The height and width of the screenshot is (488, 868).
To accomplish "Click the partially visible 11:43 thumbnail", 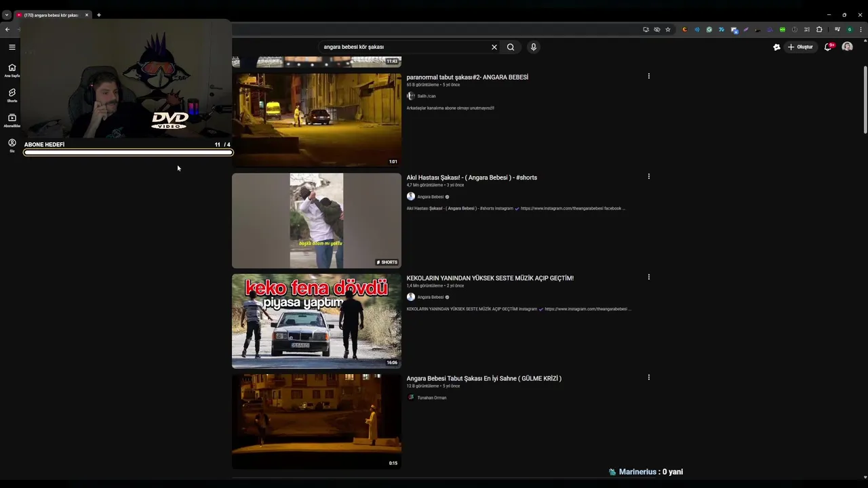I will pyautogui.click(x=317, y=62).
